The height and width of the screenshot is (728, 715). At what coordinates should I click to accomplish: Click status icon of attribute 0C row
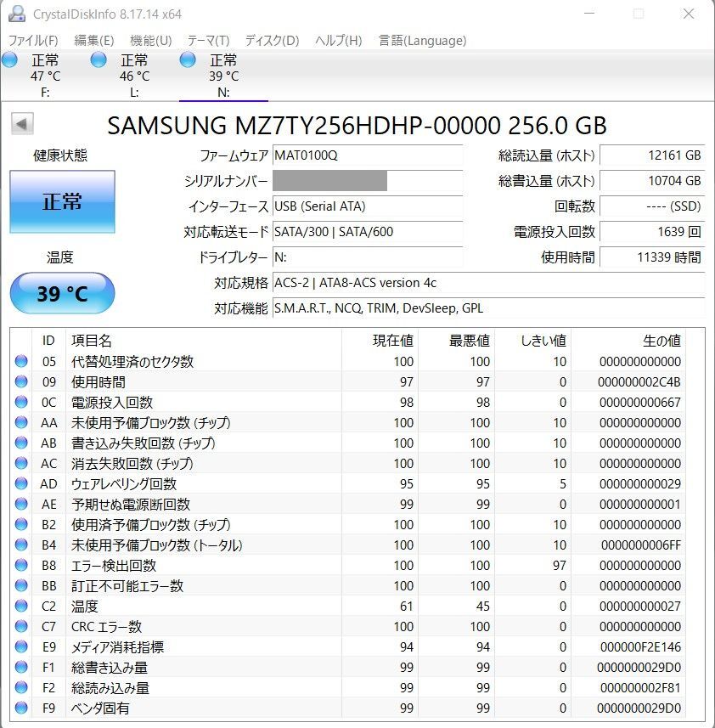tap(21, 402)
